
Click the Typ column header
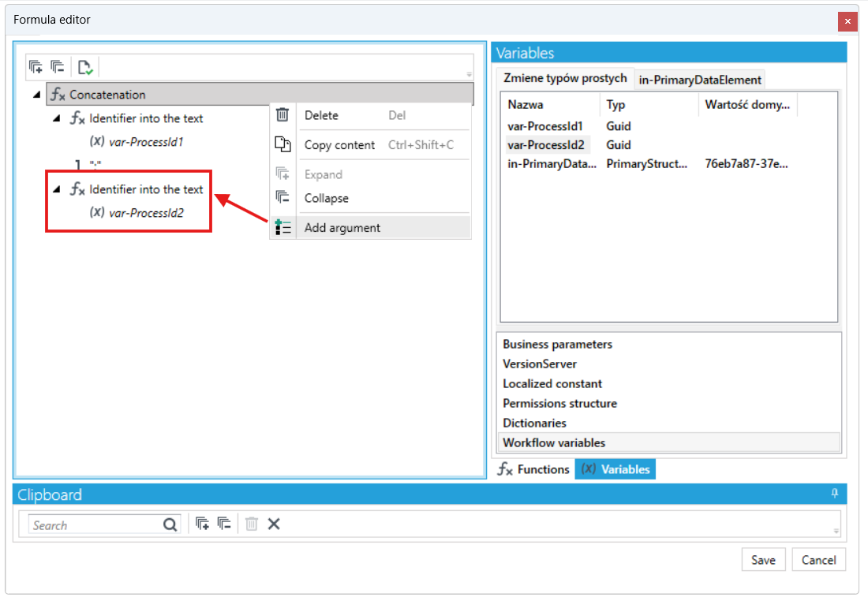(x=649, y=105)
